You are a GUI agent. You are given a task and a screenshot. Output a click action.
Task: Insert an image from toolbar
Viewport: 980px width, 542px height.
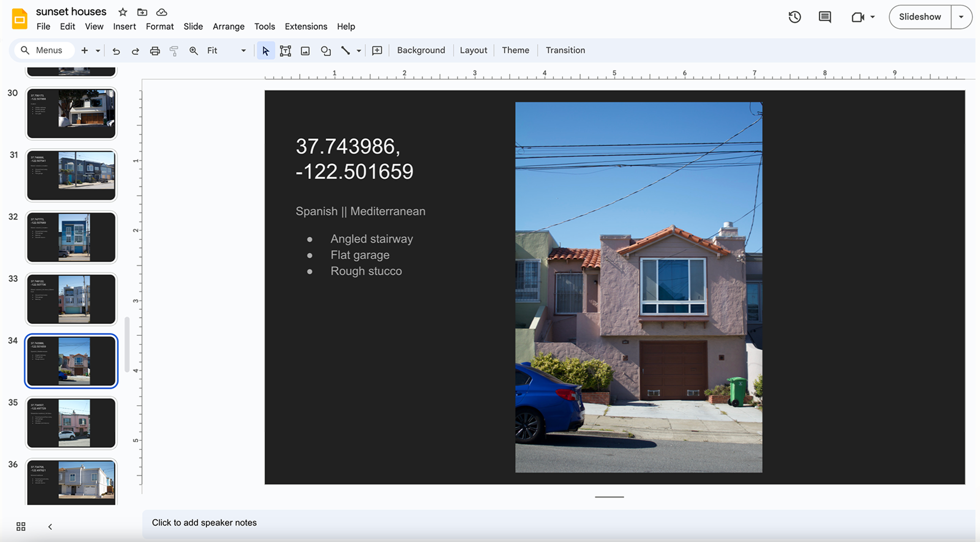305,51
